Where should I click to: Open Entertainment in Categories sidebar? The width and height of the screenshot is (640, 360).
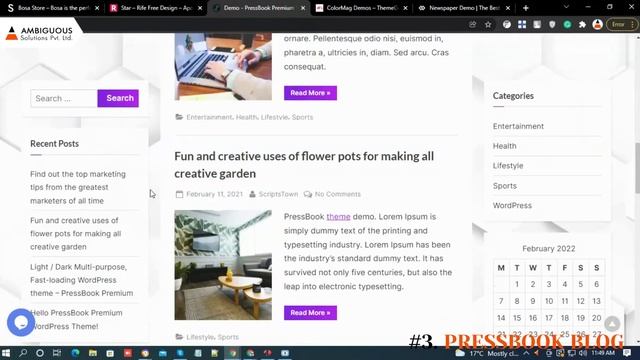coord(518,126)
